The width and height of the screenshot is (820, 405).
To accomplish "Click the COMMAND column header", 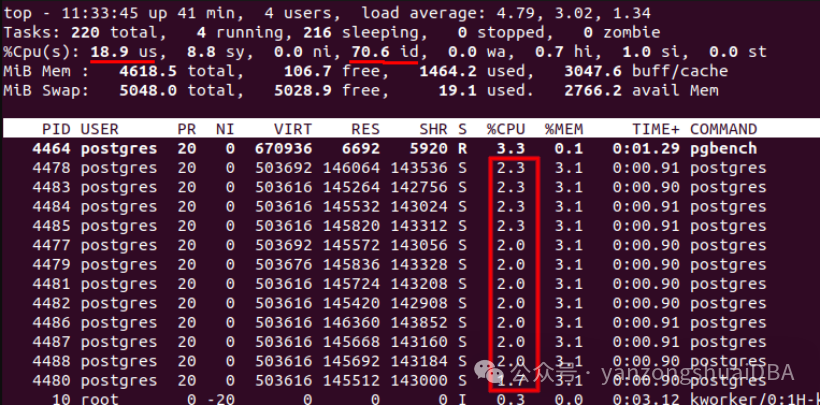I will tap(723, 129).
